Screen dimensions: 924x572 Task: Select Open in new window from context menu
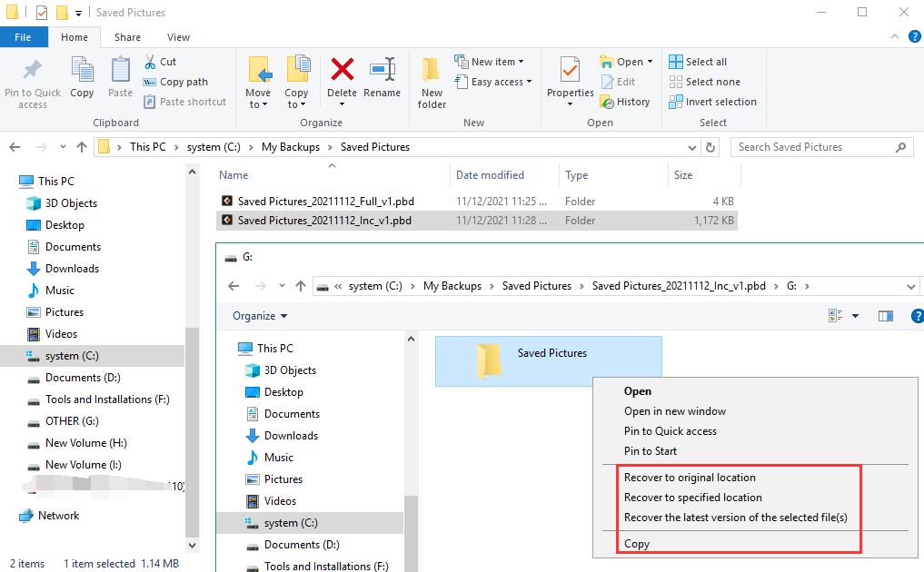[675, 412]
